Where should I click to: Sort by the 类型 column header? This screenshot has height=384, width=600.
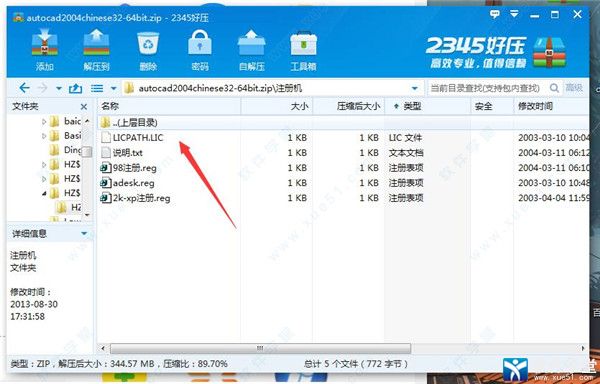[x=427, y=106]
